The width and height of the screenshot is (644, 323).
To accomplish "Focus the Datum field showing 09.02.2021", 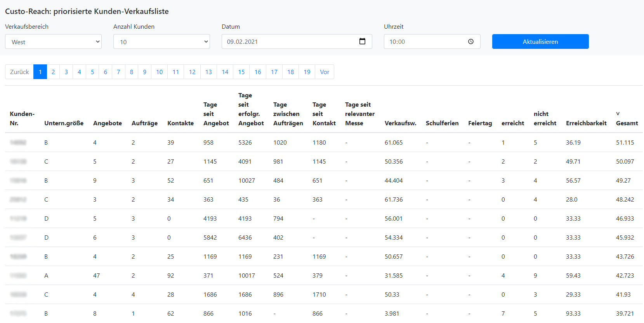I will point(297,41).
